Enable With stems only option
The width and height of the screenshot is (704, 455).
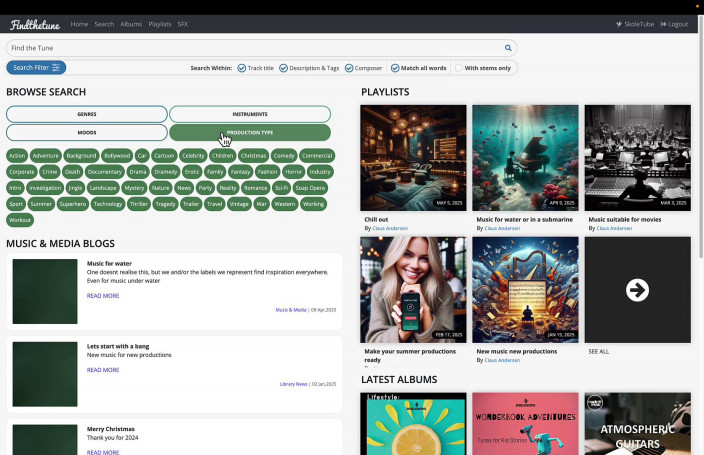[458, 68]
